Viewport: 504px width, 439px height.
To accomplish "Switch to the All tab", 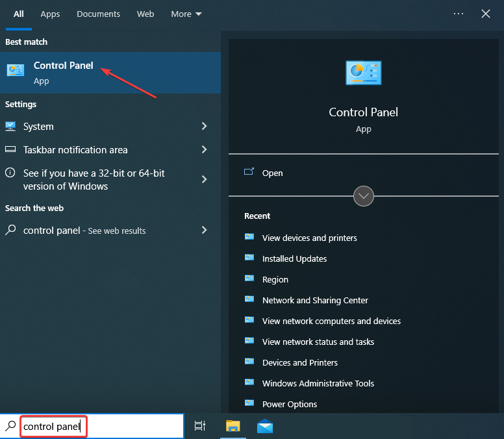I will tap(19, 14).
